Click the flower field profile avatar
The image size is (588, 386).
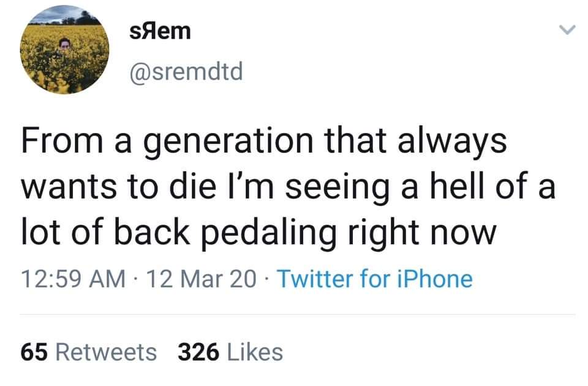(64, 50)
